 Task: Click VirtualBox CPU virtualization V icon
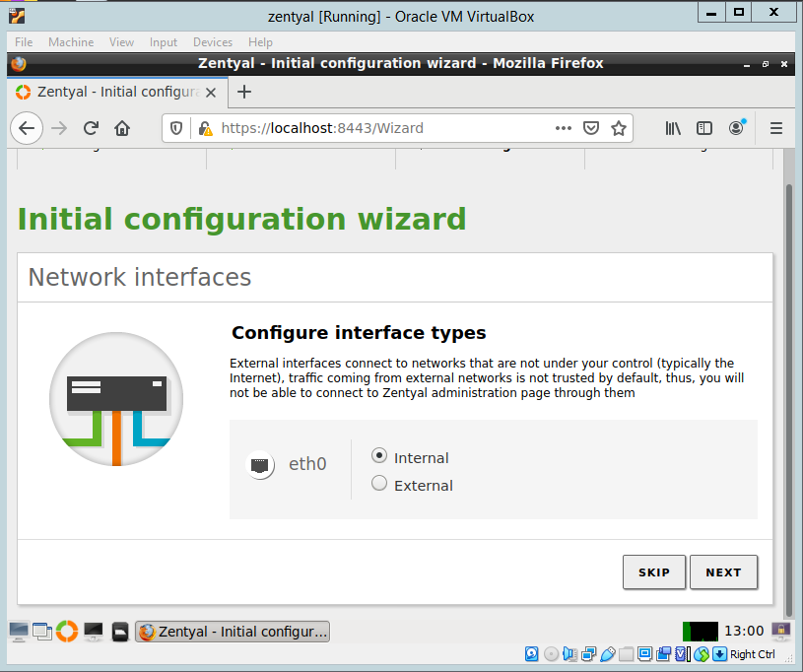[682, 654]
